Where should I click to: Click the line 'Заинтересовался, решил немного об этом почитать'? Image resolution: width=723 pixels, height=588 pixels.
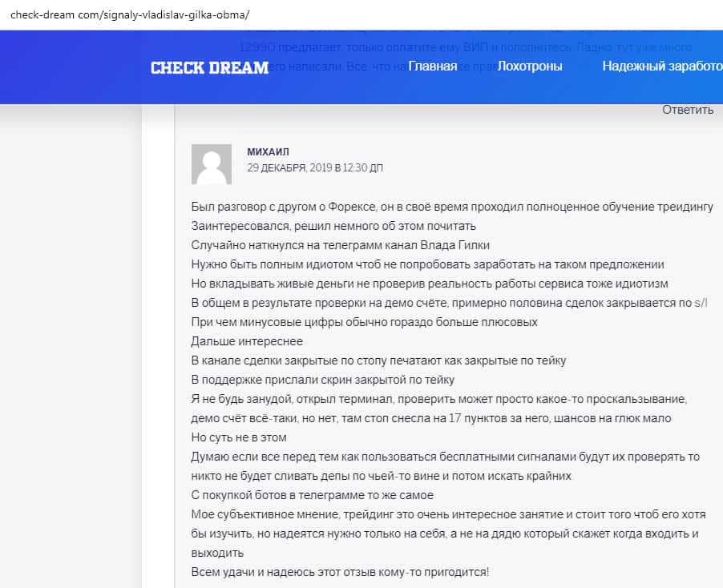333,226
